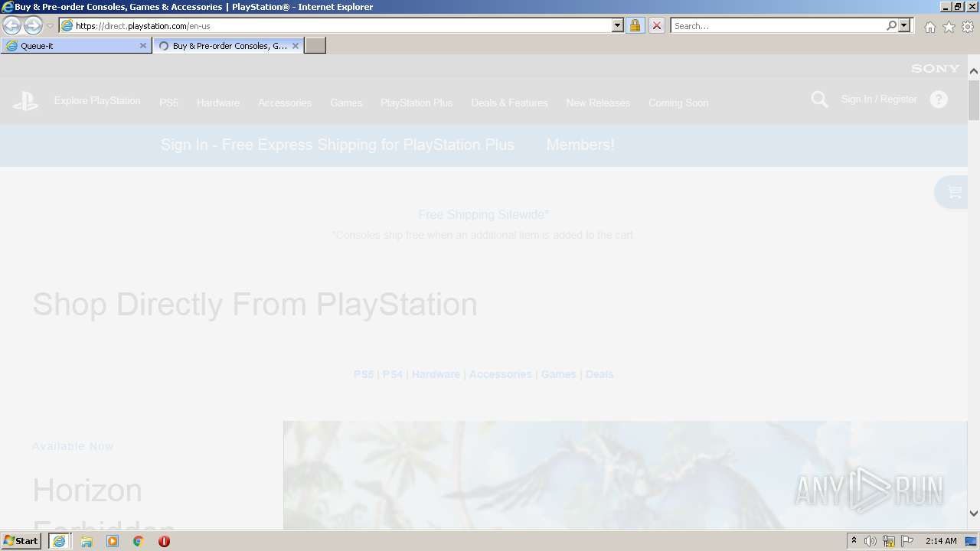Click the page scrollbar down arrow
This screenshot has height=551, width=980.
tap(974, 514)
